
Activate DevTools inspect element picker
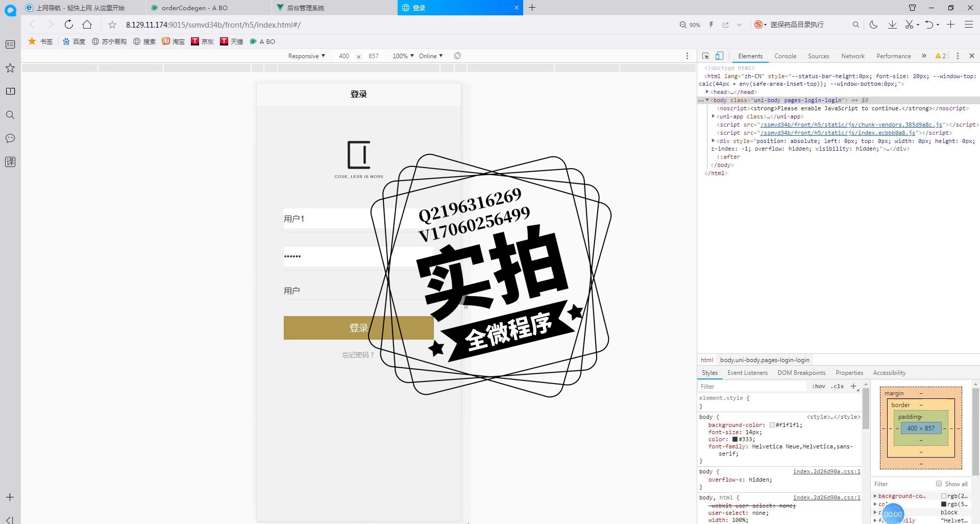pos(705,56)
